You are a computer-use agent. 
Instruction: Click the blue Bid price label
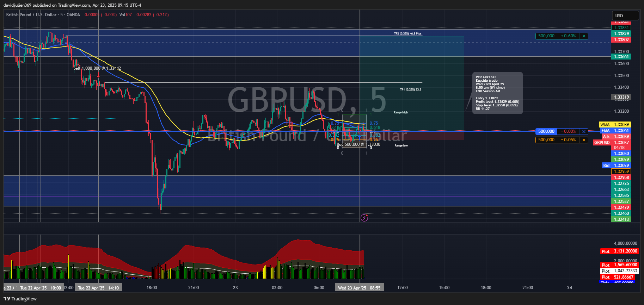[616, 166]
